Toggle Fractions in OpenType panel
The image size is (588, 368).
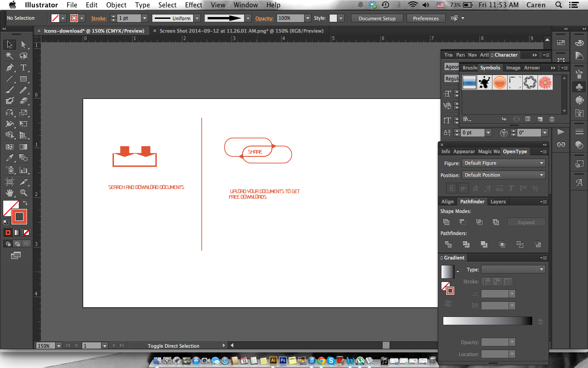(x=535, y=188)
